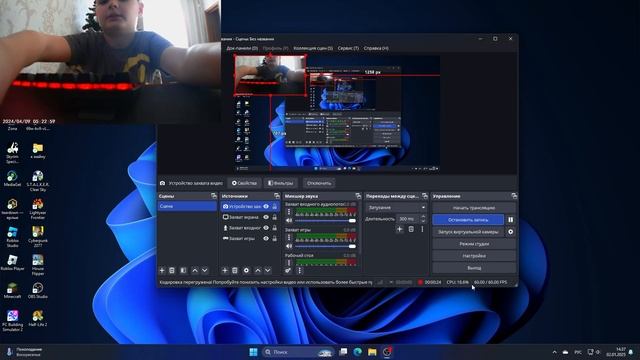The image size is (640, 360).
Task: Move source down in Sources panel
Action: (267, 270)
